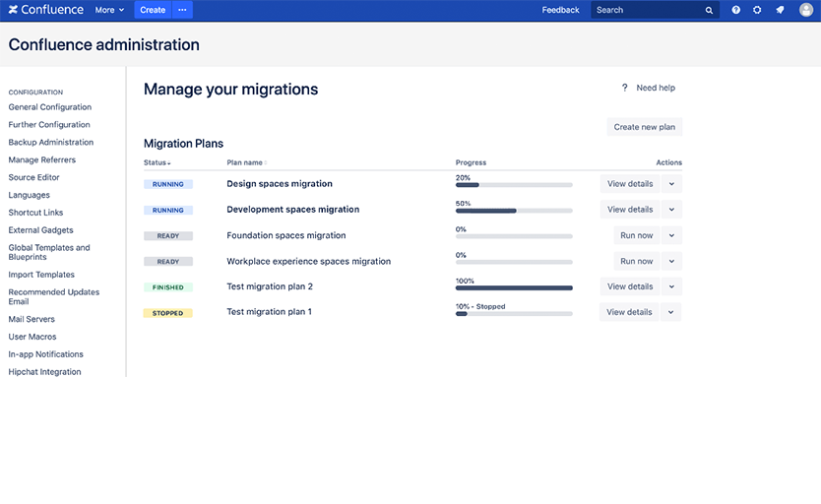Expand actions dropdown for Test migration plan 2
This screenshot has height=504, width=821.
pyautogui.click(x=671, y=286)
